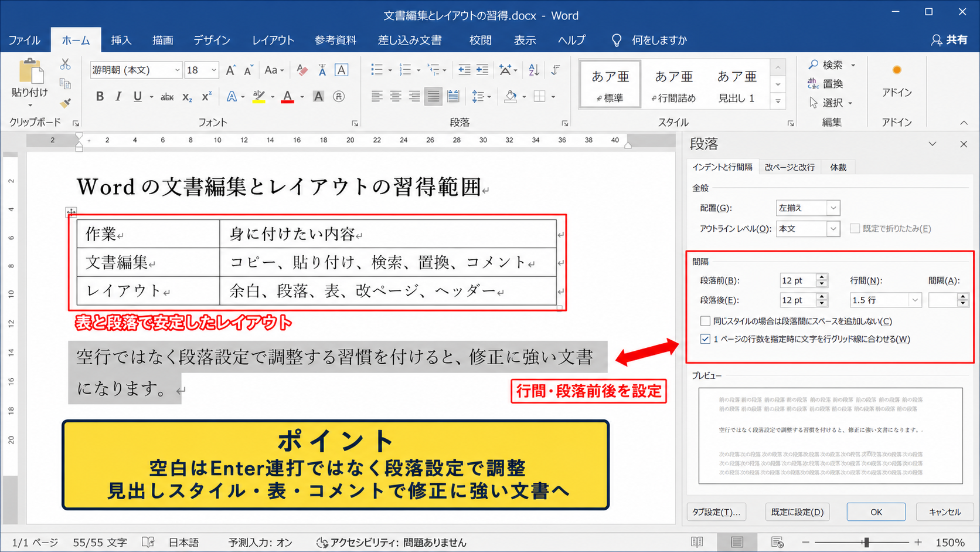The height and width of the screenshot is (552, 980).
Task: Apply subscript formatting
Action: tap(187, 96)
